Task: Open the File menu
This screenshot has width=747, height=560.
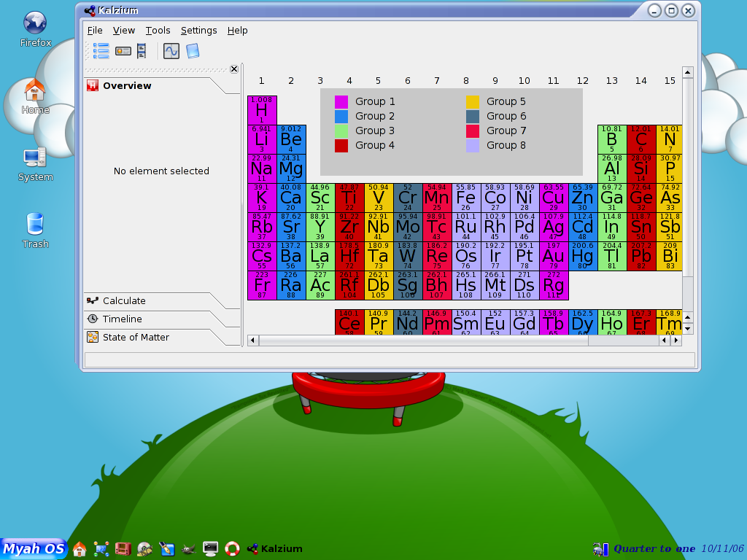Action: point(95,31)
